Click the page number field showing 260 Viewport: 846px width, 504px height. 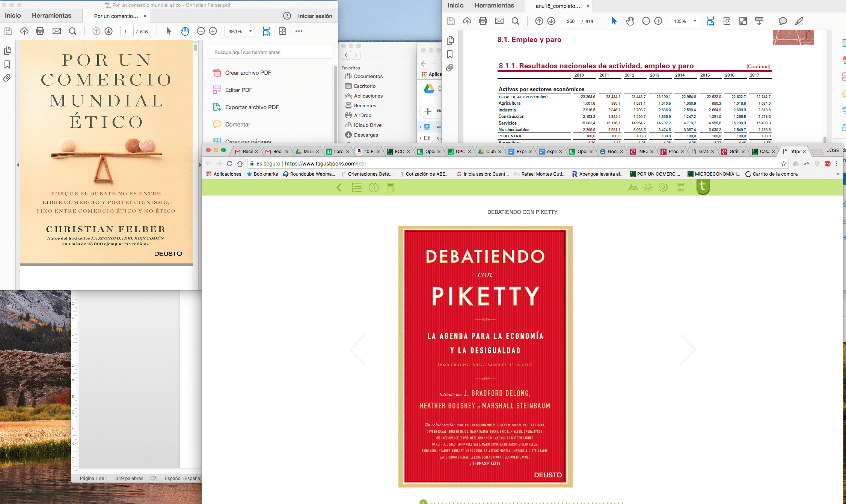(x=570, y=21)
